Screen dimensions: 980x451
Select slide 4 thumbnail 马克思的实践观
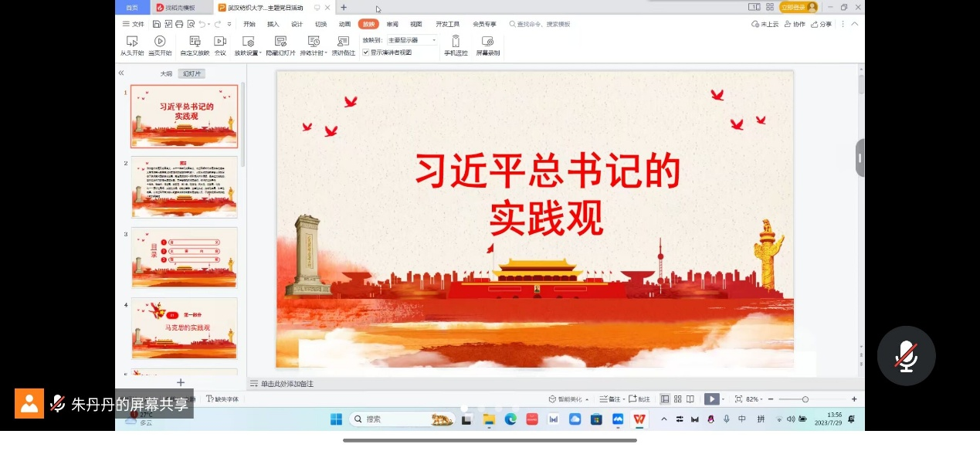tap(185, 328)
